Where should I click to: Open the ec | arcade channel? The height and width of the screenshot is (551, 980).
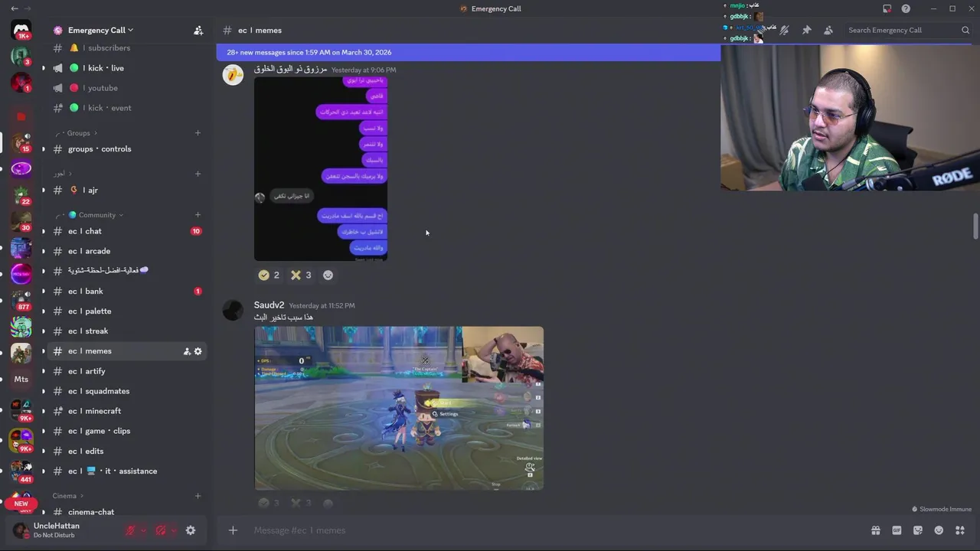128,251
